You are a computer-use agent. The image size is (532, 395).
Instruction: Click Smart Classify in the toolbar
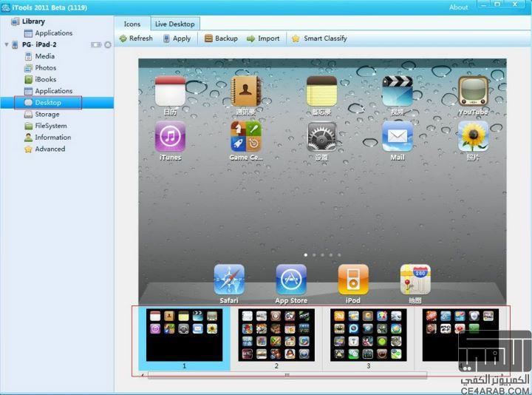click(319, 38)
